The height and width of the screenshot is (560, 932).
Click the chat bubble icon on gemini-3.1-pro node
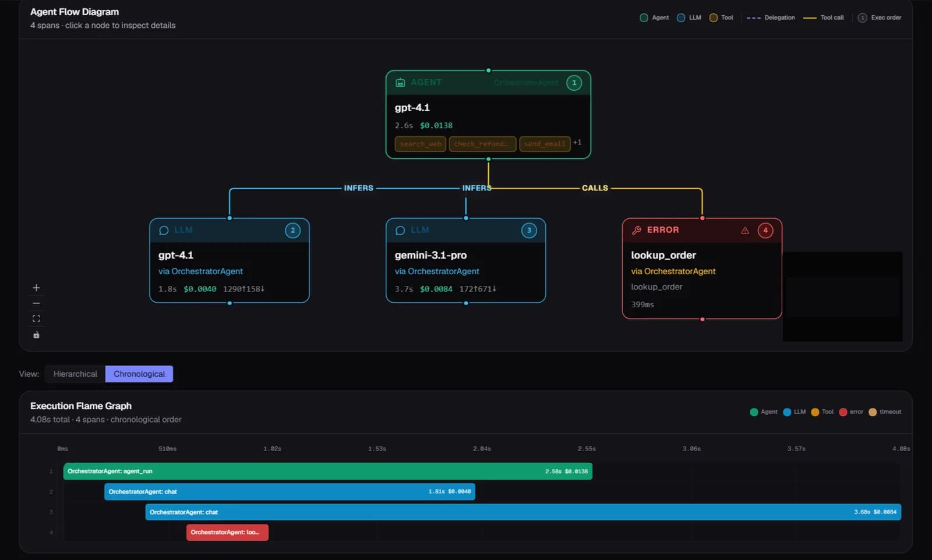click(x=400, y=231)
